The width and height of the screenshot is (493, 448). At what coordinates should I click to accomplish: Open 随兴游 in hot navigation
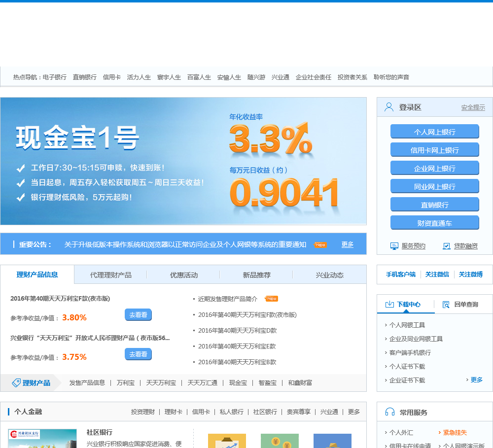[x=256, y=77]
